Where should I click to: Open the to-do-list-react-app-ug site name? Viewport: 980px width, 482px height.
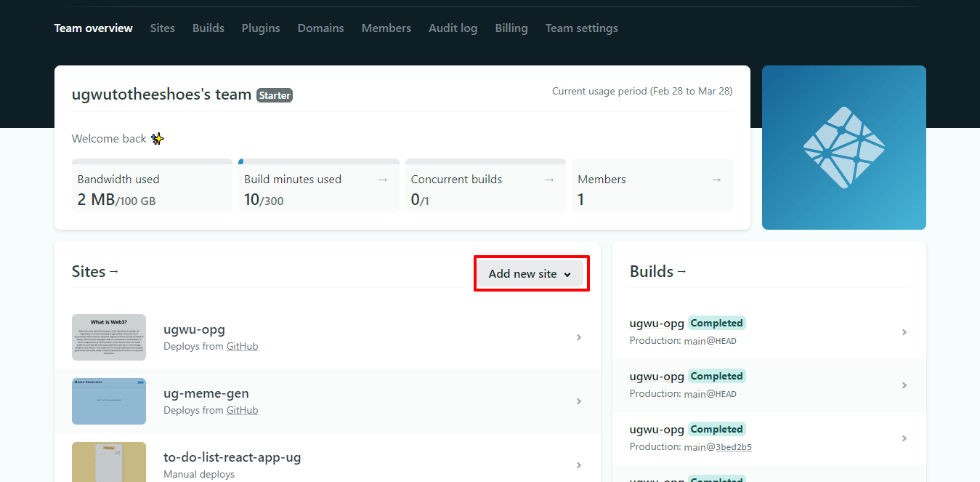232,457
